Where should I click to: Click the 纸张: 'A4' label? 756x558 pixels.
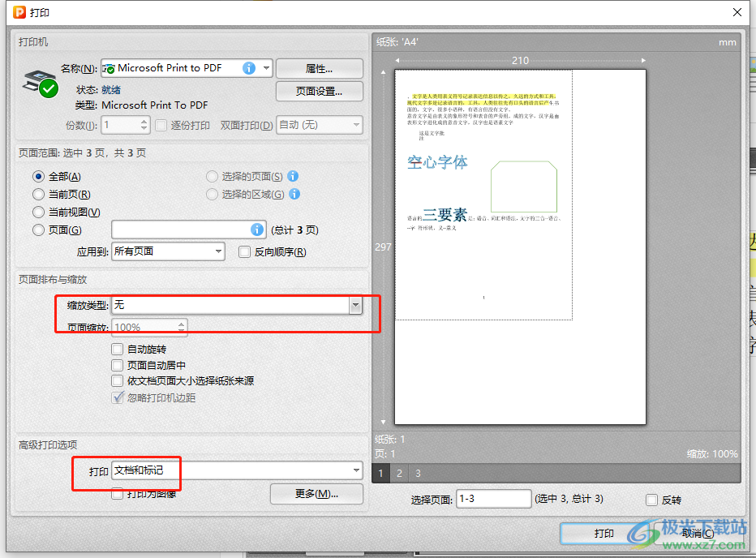coord(397,42)
